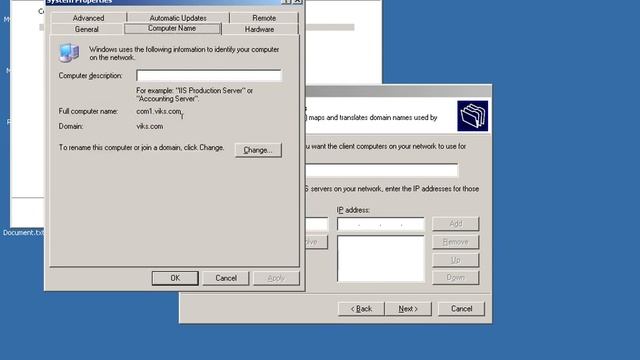The image size is (640, 360).
Task: Open the Automatic Updates tab
Action: (178, 18)
